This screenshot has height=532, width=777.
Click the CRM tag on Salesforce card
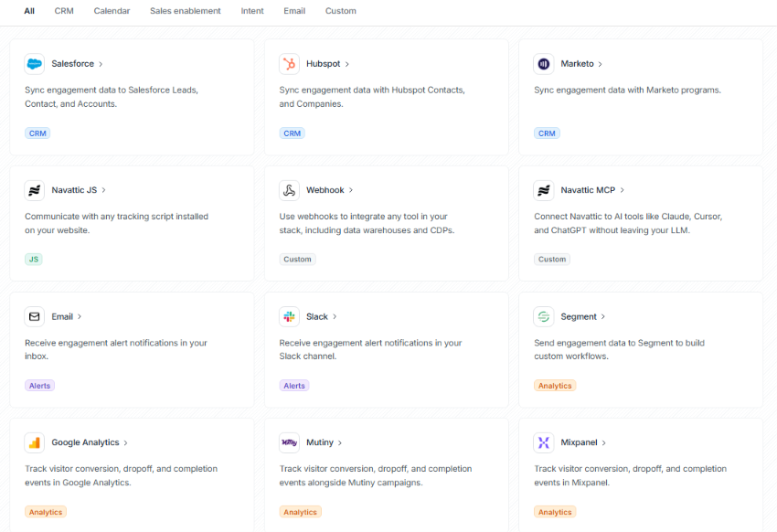point(37,133)
